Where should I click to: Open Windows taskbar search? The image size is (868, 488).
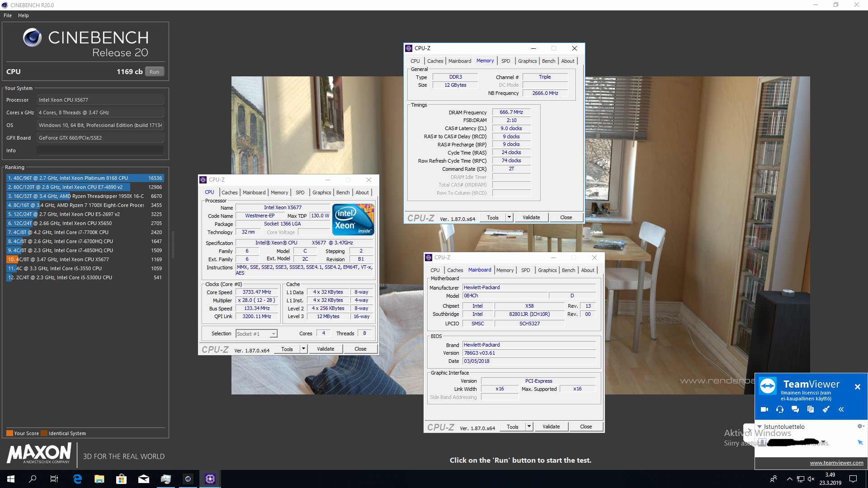[33, 479]
